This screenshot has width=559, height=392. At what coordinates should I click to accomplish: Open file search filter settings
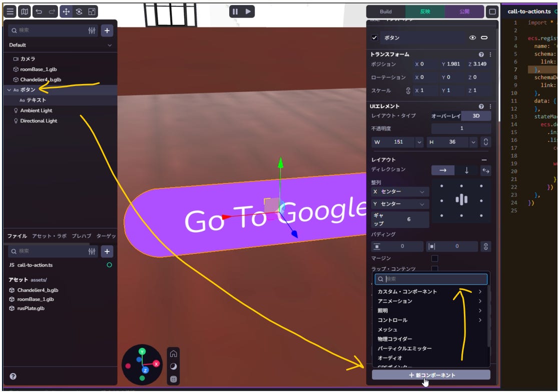click(x=92, y=251)
